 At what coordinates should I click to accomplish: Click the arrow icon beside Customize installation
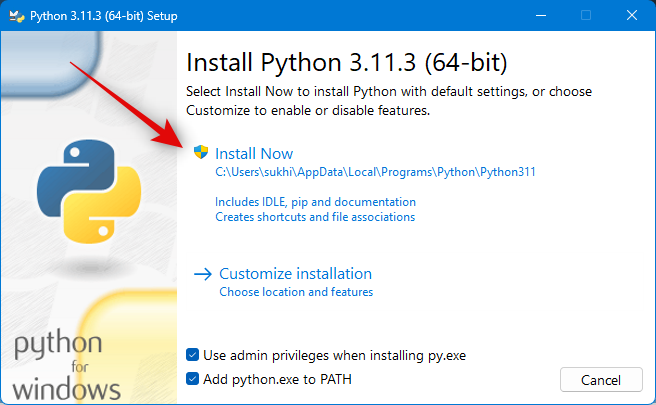[x=203, y=274]
